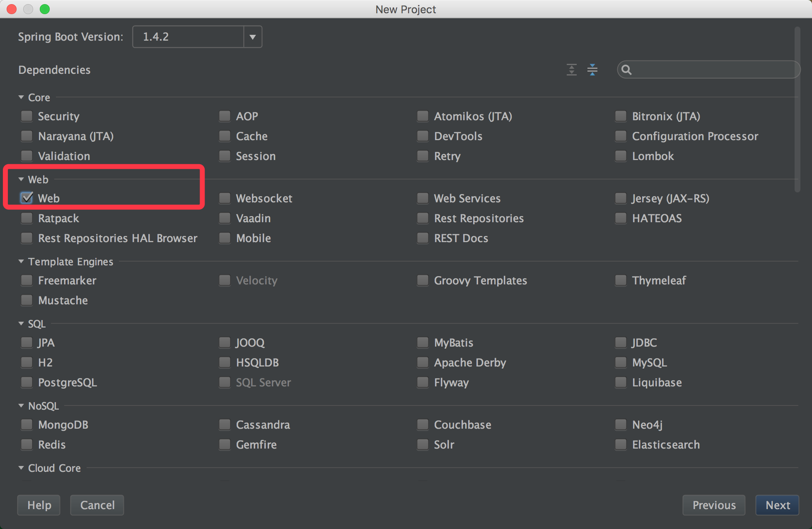Viewport: 812px width, 529px height.
Task: Check the HSQLDB option
Action: click(225, 362)
